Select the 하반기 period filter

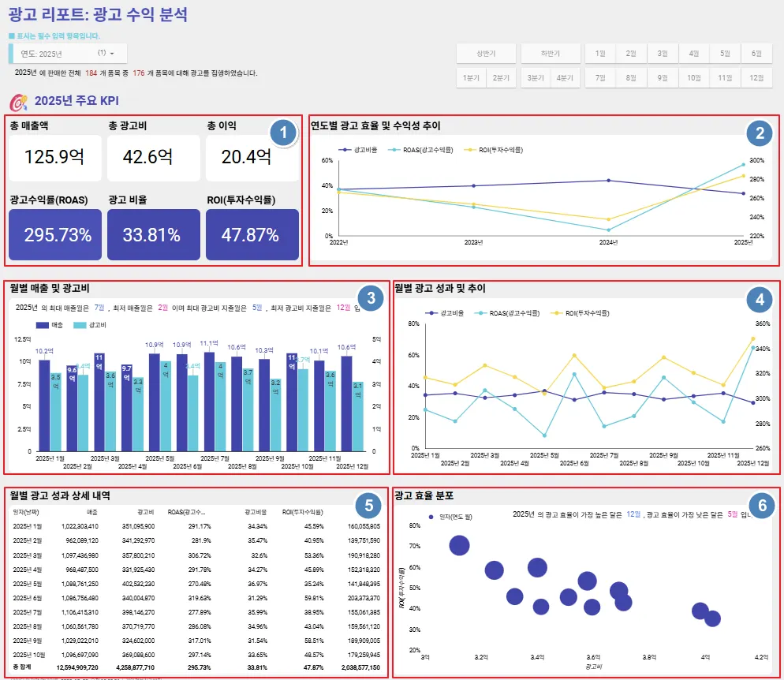pos(551,53)
